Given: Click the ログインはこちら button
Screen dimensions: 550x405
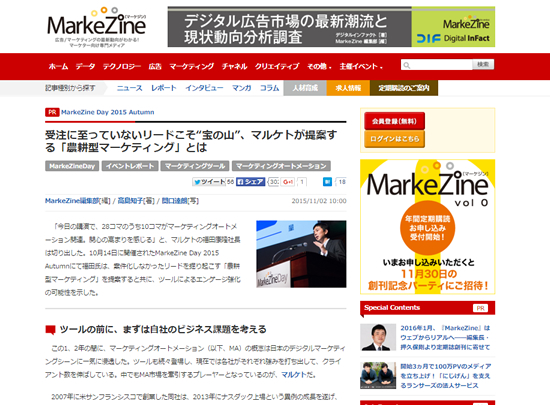Looking at the screenshot, I should point(394,139).
